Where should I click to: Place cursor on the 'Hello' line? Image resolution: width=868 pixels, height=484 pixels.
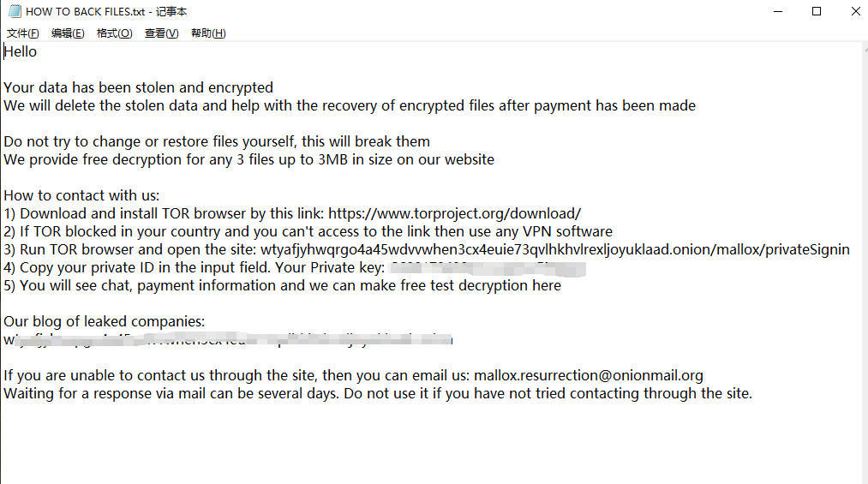point(21,51)
